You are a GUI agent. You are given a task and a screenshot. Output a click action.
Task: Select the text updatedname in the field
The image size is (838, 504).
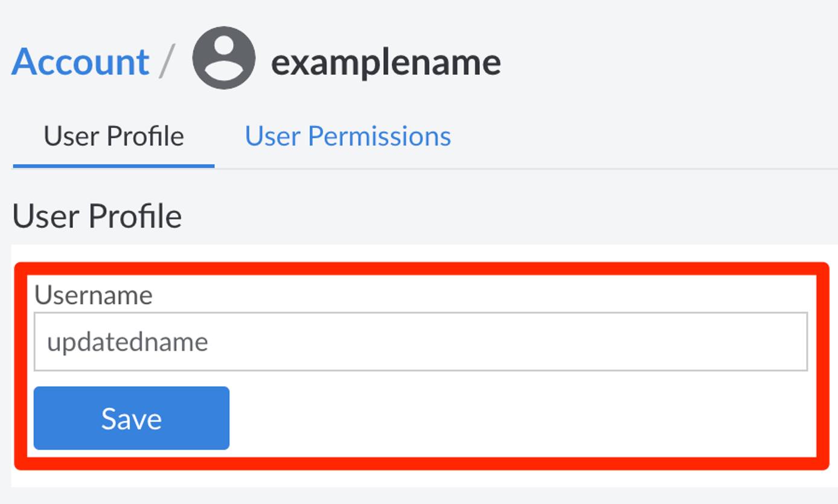coord(128,341)
